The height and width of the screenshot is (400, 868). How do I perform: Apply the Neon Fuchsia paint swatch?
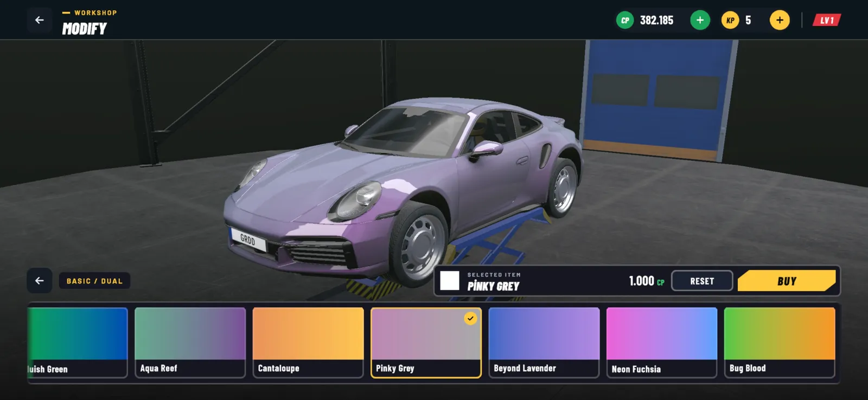[662, 343]
